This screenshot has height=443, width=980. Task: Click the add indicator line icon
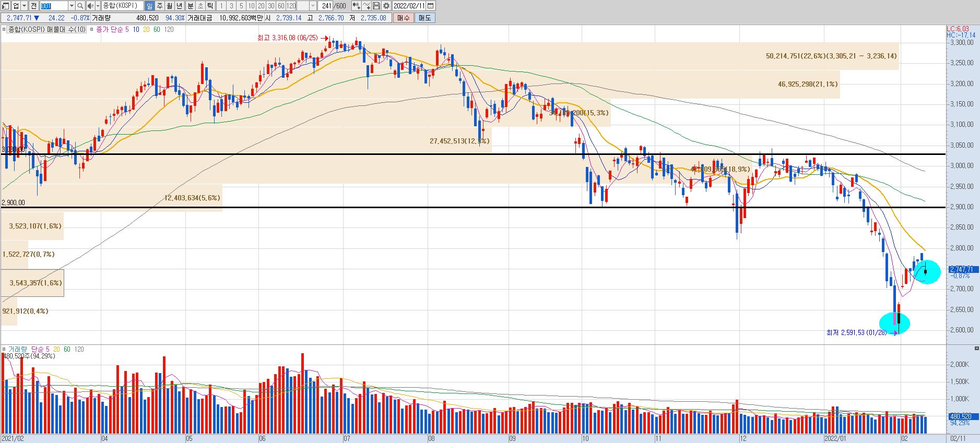(367, 6)
